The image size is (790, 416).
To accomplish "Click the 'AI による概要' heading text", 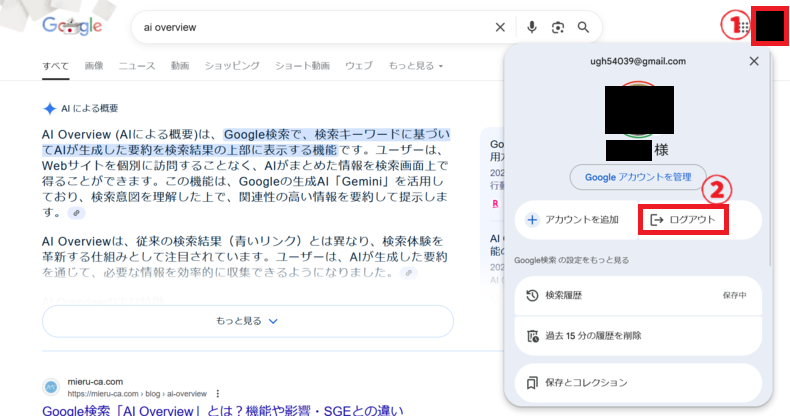I will tap(90, 108).
